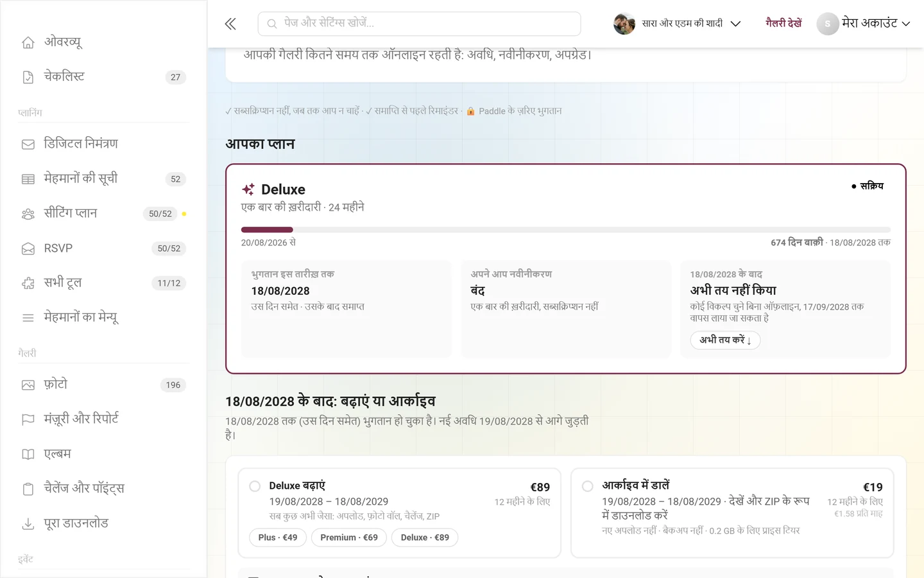Open the RSVP sidebar item

(104, 249)
